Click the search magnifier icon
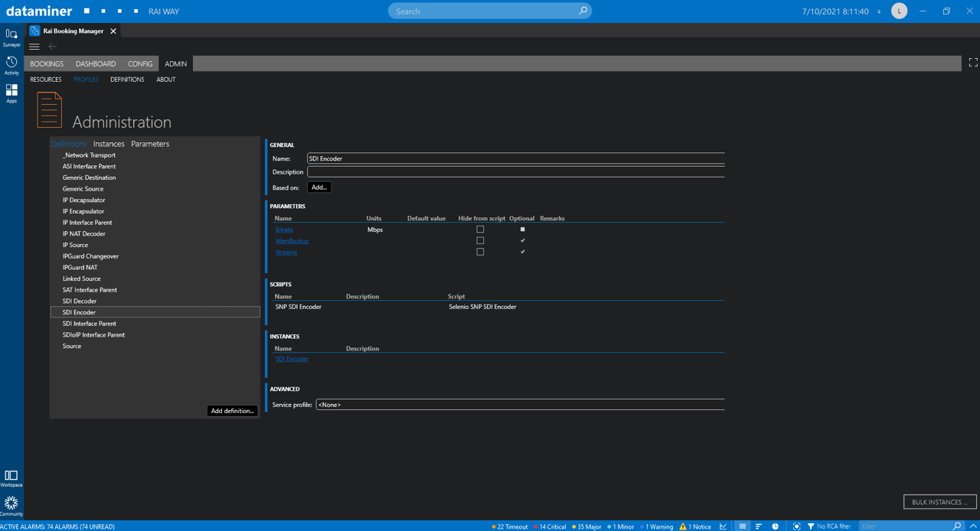Viewport: 980px width, 531px height. tap(583, 11)
